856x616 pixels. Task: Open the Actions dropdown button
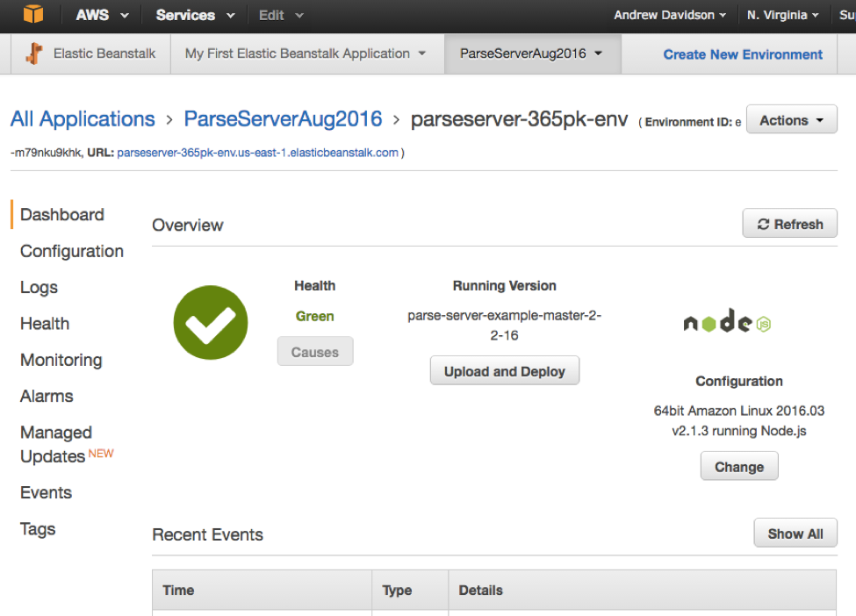point(791,119)
